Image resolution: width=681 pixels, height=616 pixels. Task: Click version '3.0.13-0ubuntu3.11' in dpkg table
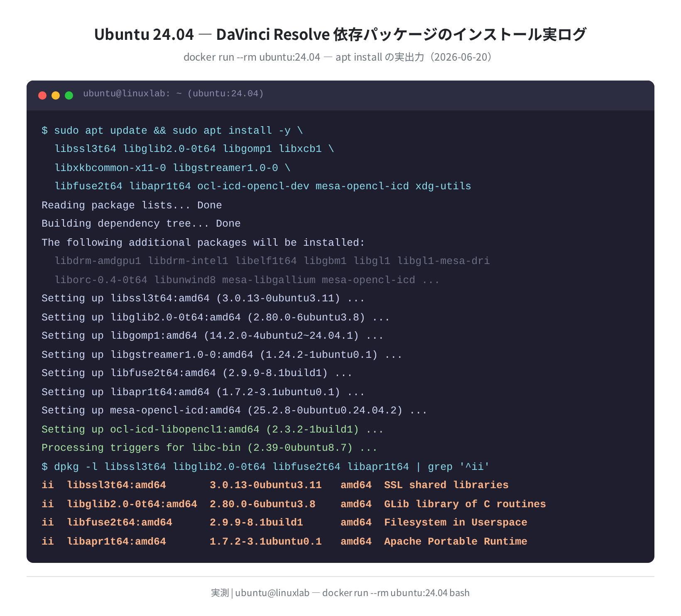click(x=266, y=485)
